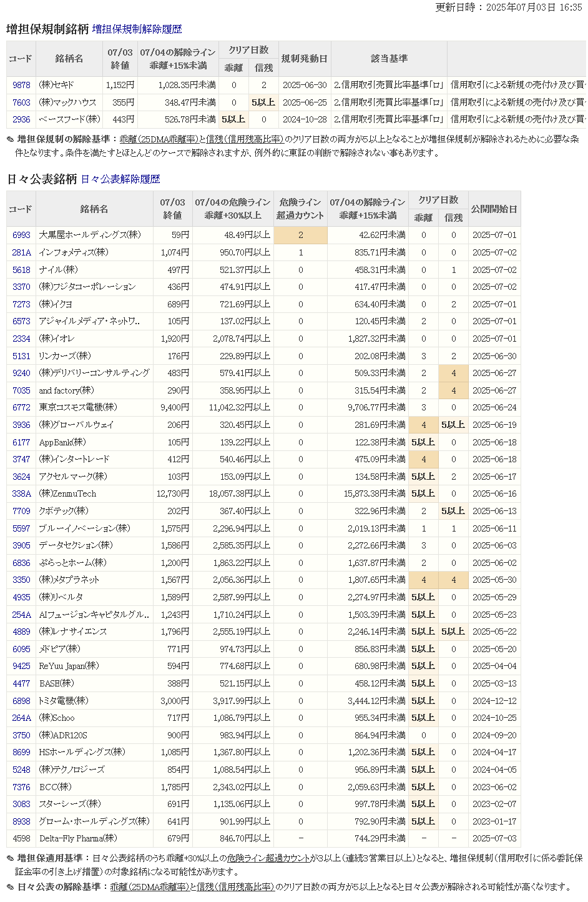Image resolution: width=588 pixels, height=902 pixels.
Task: Open stock code 4477 link
Action: (x=21, y=683)
